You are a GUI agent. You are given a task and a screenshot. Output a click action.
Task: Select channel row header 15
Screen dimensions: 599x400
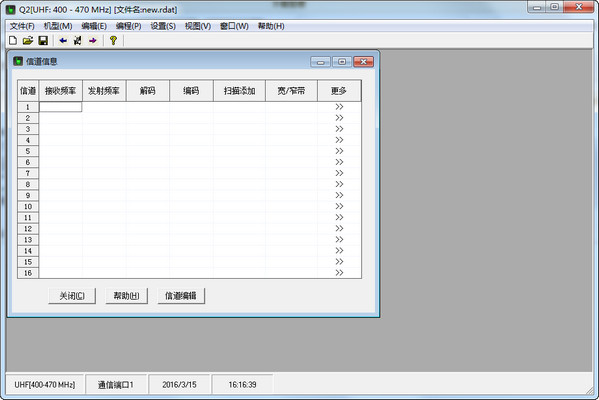click(28, 262)
